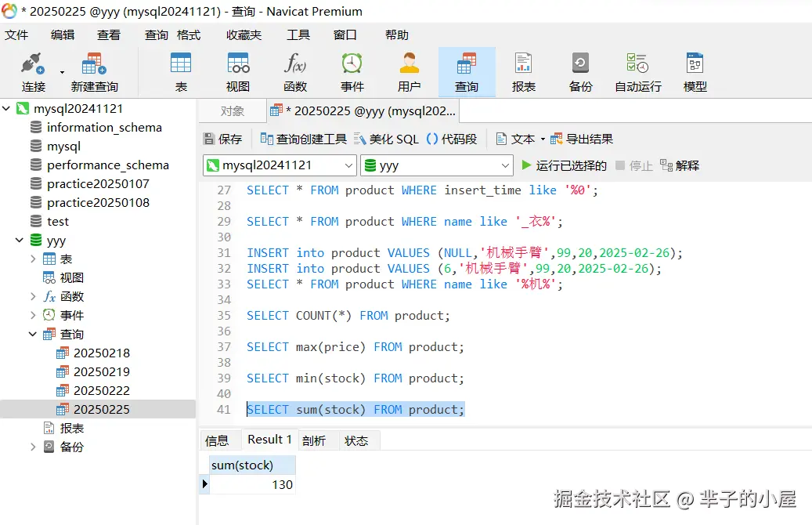The height and width of the screenshot is (525, 812).
Task: Switch to the Result 1 tab
Action: click(x=269, y=440)
